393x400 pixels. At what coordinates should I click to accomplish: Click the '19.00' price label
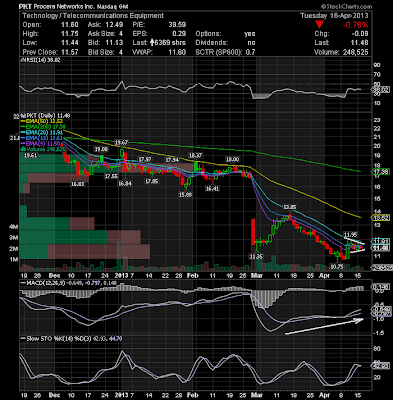click(102, 150)
